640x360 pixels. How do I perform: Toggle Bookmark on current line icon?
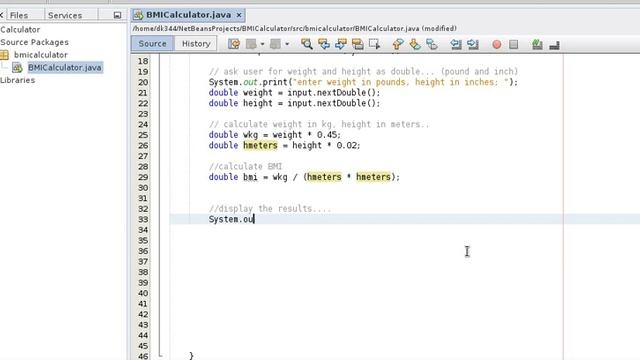click(431, 44)
